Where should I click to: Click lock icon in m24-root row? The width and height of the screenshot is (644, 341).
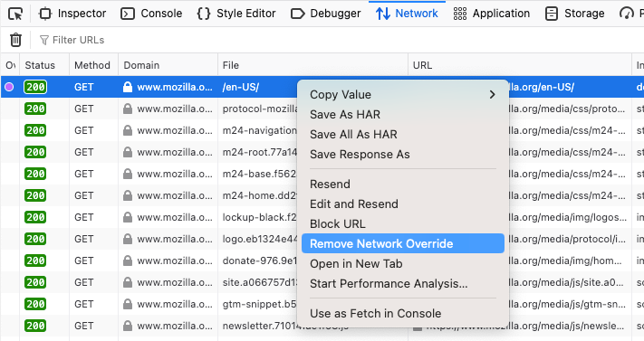click(128, 152)
